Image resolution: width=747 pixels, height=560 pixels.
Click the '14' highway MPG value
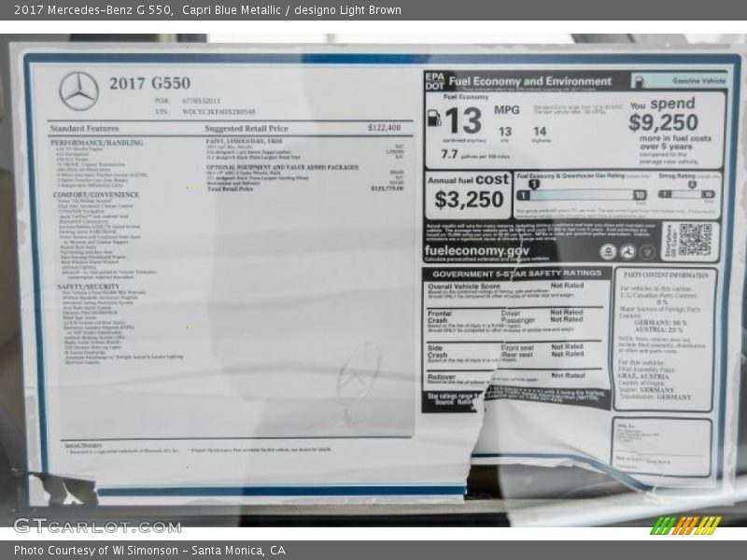click(540, 132)
